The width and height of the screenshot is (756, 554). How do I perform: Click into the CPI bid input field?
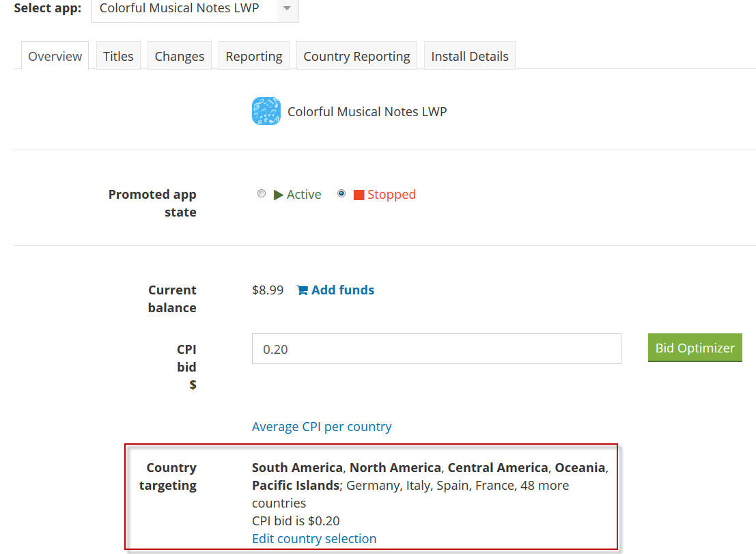coord(436,349)
